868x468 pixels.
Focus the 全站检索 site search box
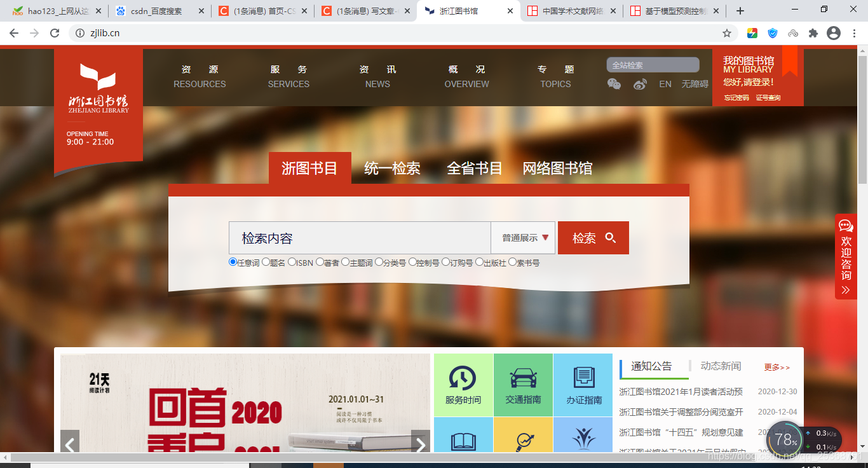tap(653, 65)
